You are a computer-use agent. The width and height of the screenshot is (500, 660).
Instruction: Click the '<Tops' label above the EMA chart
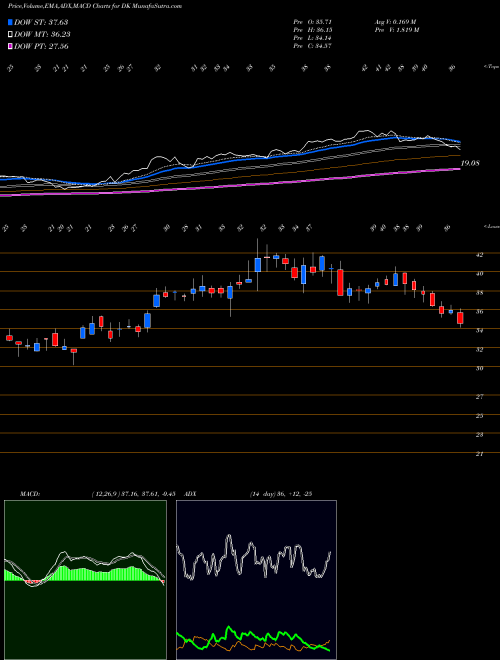pos(491,67)
